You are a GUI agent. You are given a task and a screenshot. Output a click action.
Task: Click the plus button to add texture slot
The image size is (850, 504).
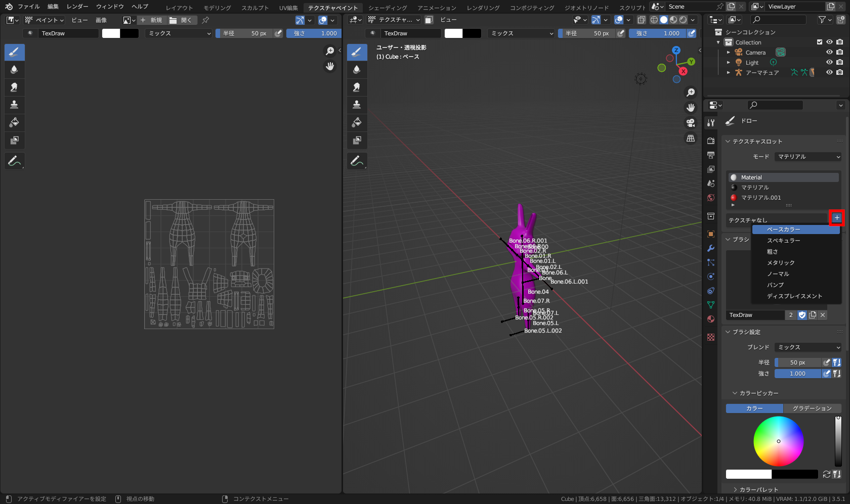(x=837, y=218)
